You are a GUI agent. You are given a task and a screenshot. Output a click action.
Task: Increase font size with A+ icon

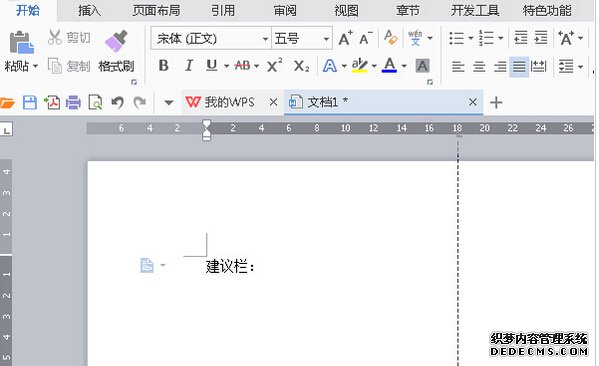345,38
